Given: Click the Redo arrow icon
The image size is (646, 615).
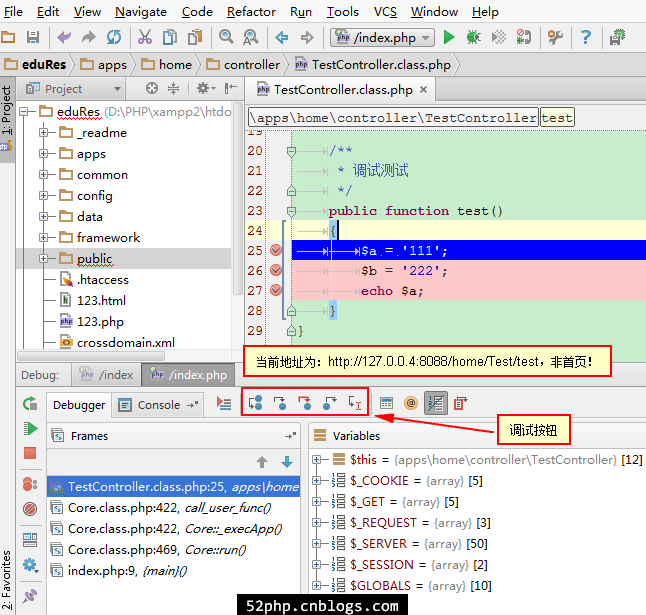Looking at the screenshot, I should click(88, 37).
